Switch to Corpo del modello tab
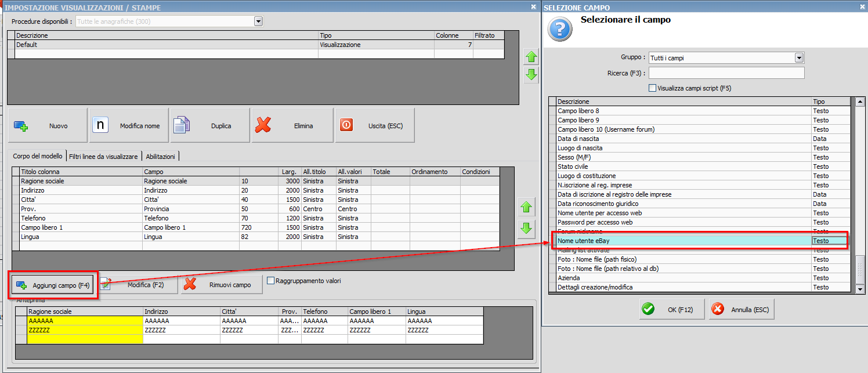The width and height of the screenshot is (868, 373). click(37, 157)
